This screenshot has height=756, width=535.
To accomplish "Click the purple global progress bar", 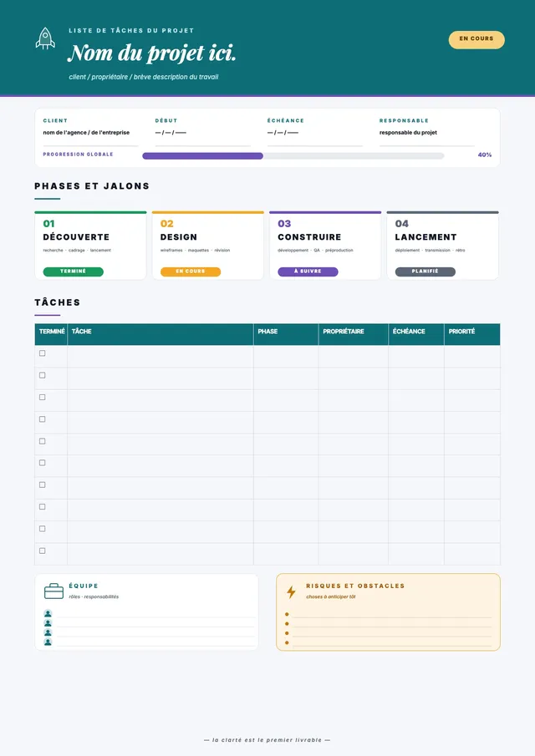I will click(x=202, y=155).
